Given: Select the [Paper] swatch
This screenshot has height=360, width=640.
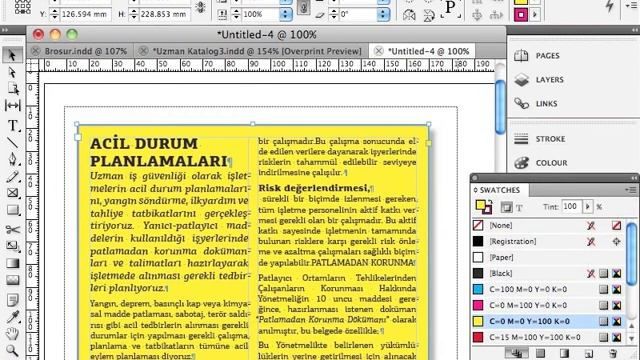Looking at the screenshot, I should [x=549, y=257].
